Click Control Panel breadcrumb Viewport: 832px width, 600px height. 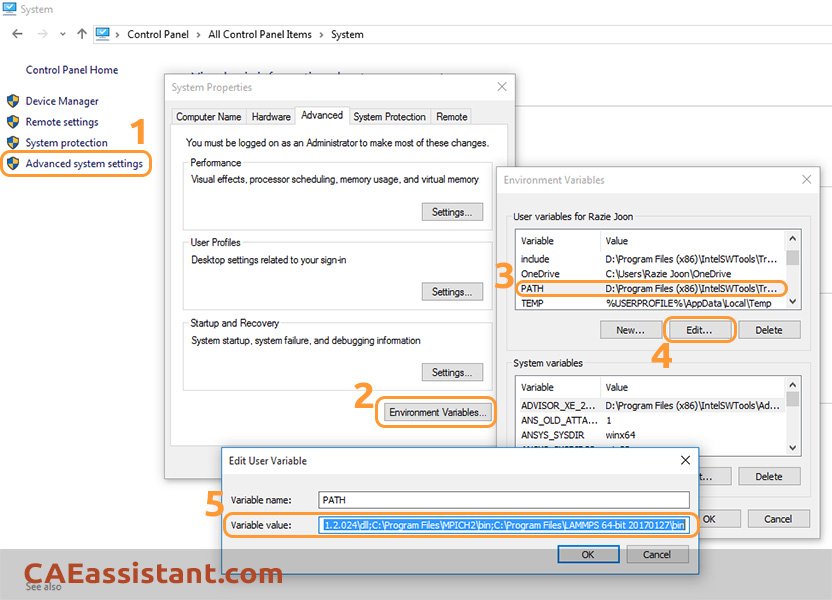[158, 34]
